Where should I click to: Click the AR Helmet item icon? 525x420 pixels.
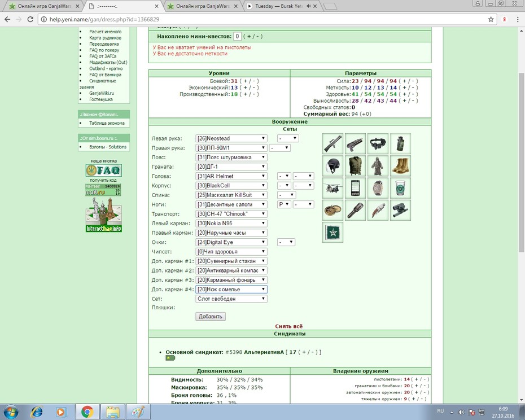[333, 166]
